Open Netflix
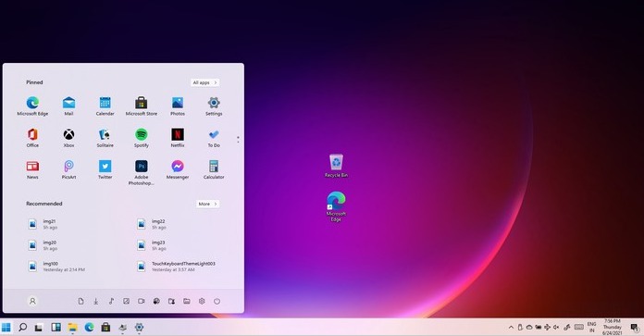This screenshot has height=336, width=644. click(178, 138)
